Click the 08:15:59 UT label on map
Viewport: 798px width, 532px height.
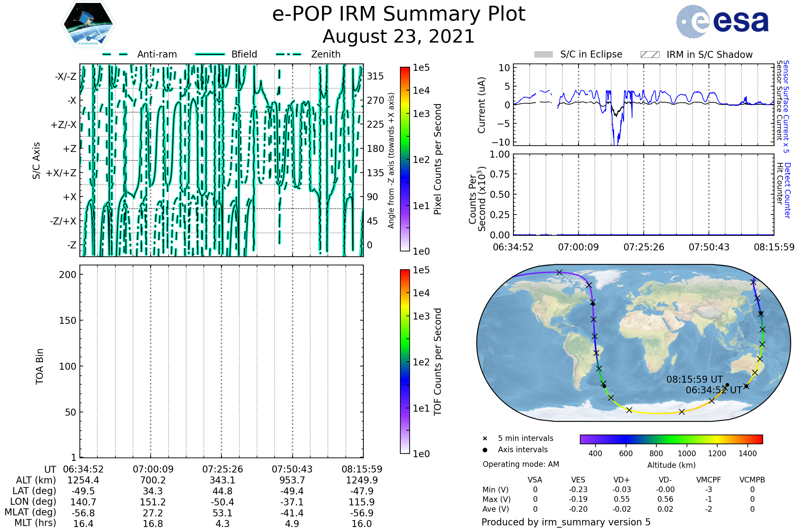694,379
